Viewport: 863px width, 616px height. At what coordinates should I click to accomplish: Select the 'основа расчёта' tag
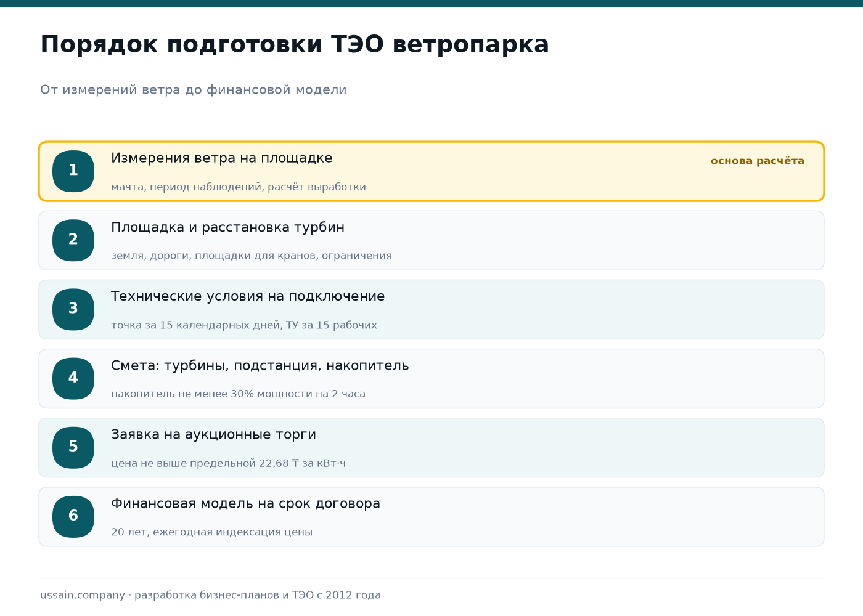click(x=758, y=161)
